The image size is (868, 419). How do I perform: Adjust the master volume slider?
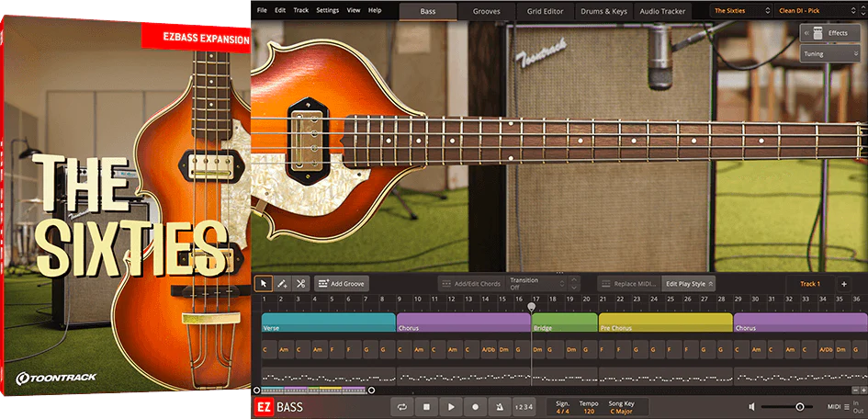pos(799,406)
